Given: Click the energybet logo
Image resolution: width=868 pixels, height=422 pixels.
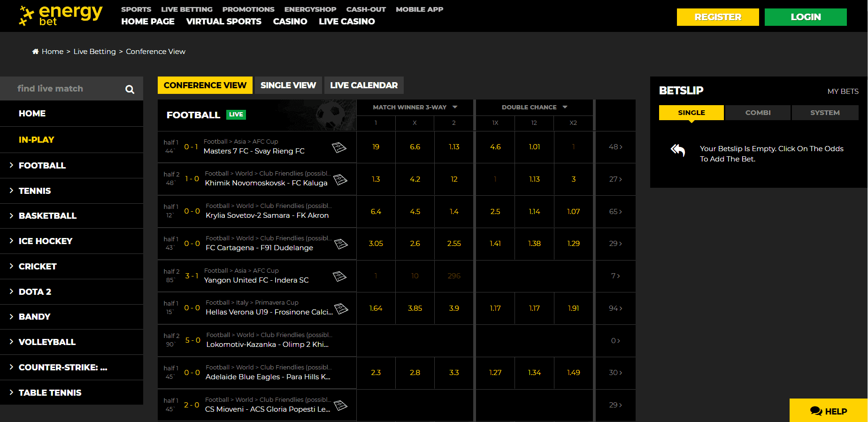Looking at the screenshot, I should (x=61, y=15).
